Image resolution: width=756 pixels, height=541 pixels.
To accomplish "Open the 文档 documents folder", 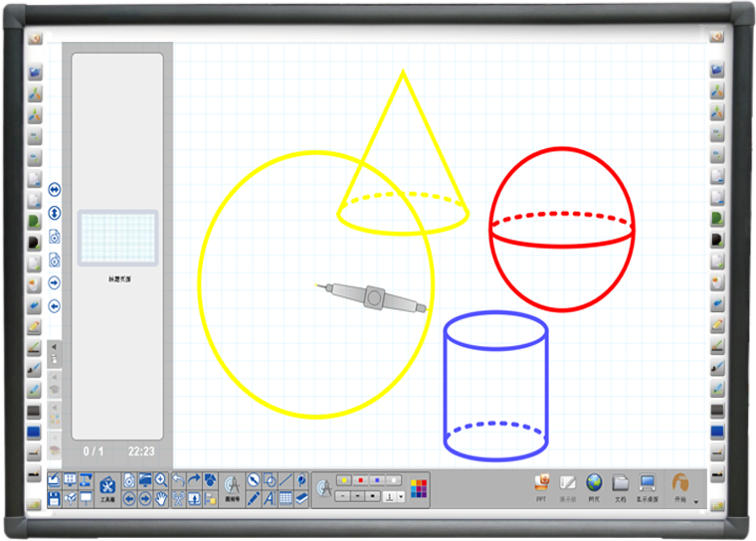I will 621,484.
